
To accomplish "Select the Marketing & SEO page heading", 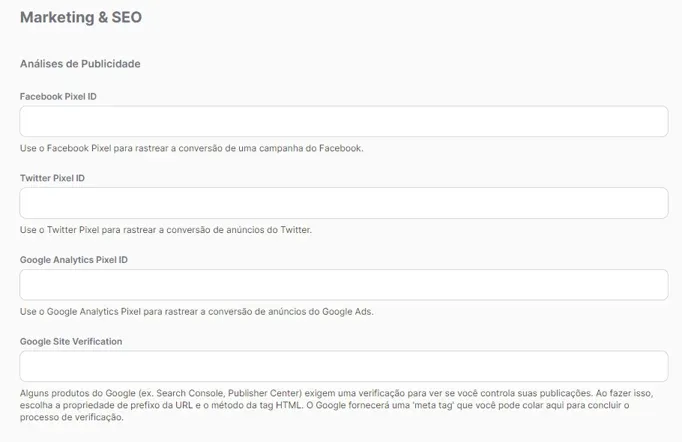I will [81, 17].
